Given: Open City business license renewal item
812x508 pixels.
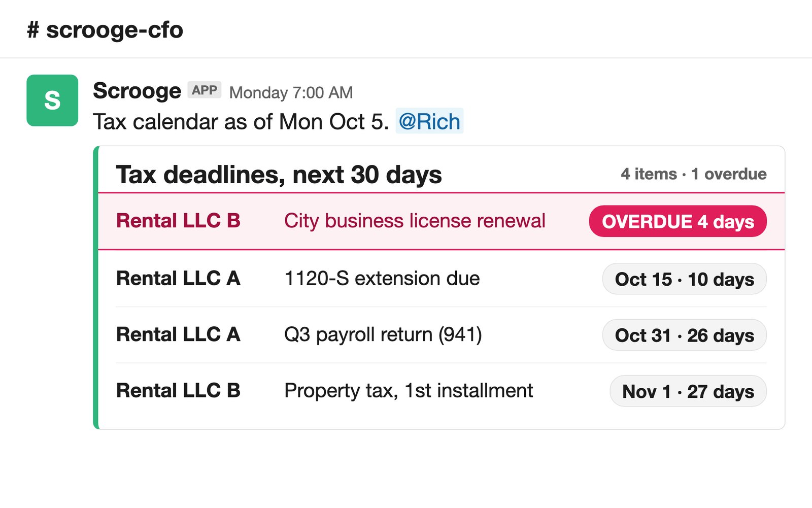Looking at the screenshot, I should point(415,221).
